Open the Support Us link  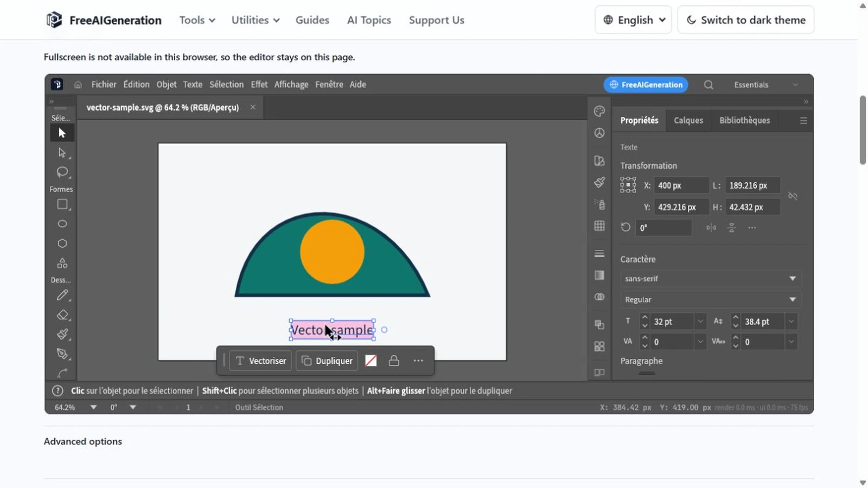click(x=437, y=20)
